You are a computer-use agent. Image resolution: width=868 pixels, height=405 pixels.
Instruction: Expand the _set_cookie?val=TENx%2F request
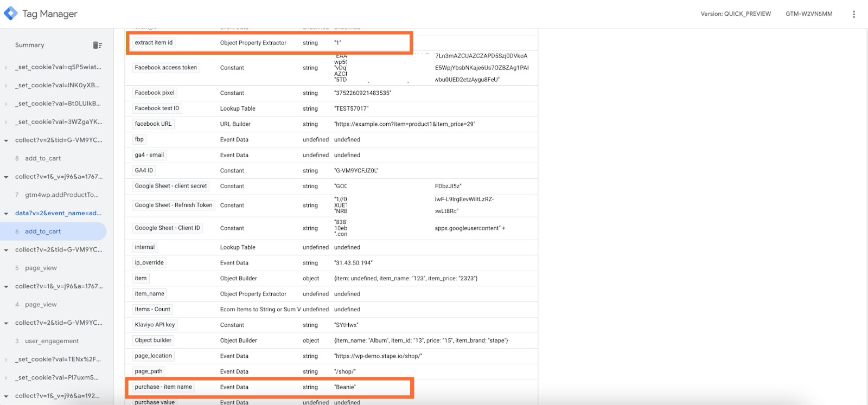click(6, 359)
